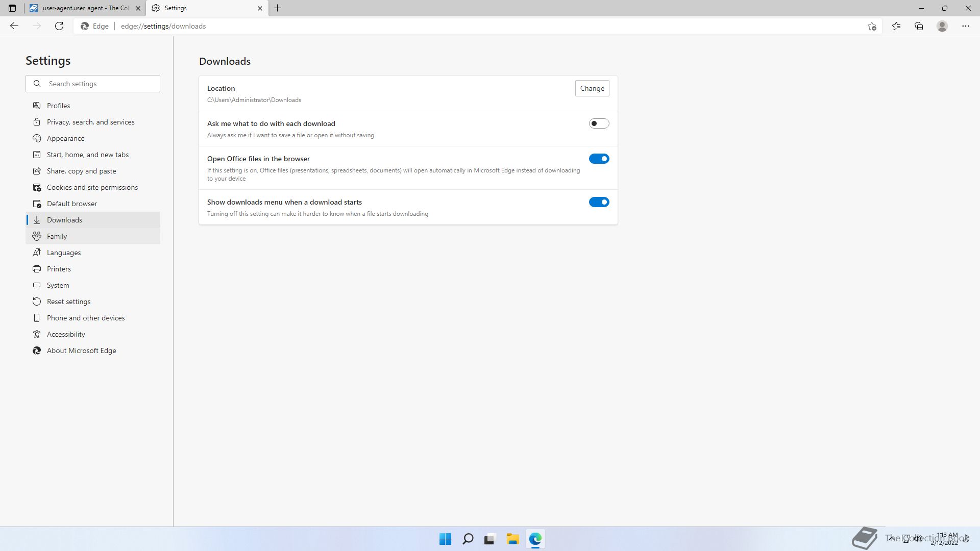The height and width of the screenshot is (551, 980).
Task: Click the Appearance palette icon
Action: [37, 138]
